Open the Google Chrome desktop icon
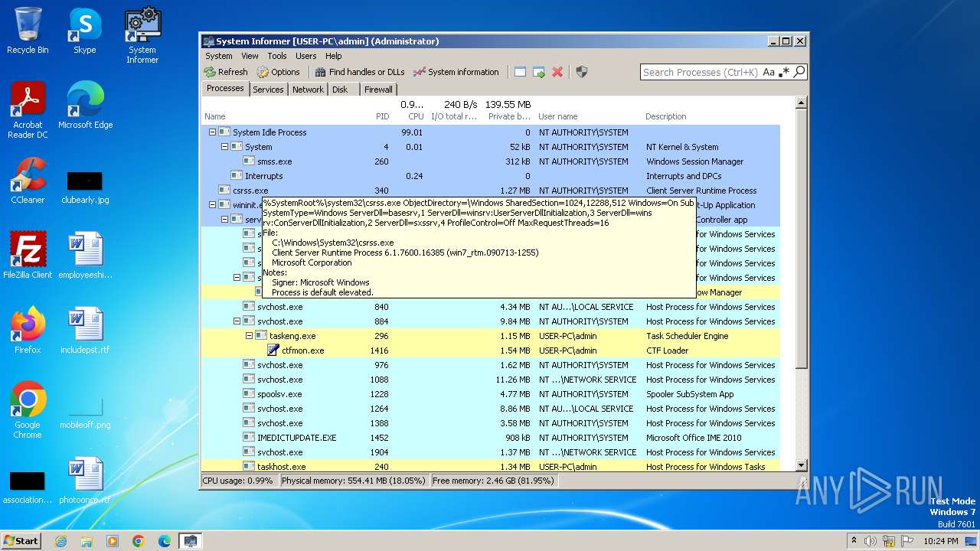Image resolution: width=980 pixels, height=551 pixels. pyautogui.click(x=28, y=411)
